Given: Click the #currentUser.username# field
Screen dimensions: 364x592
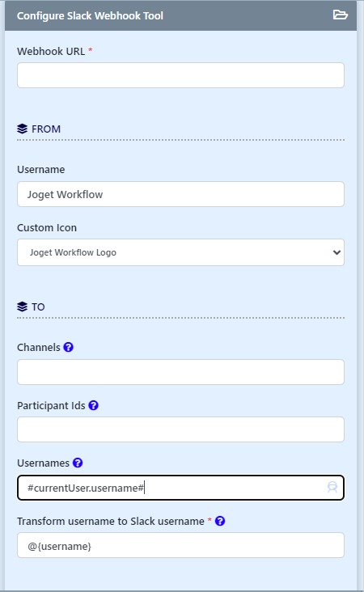Looking at the screenshot, I should [x=180, y=488].
